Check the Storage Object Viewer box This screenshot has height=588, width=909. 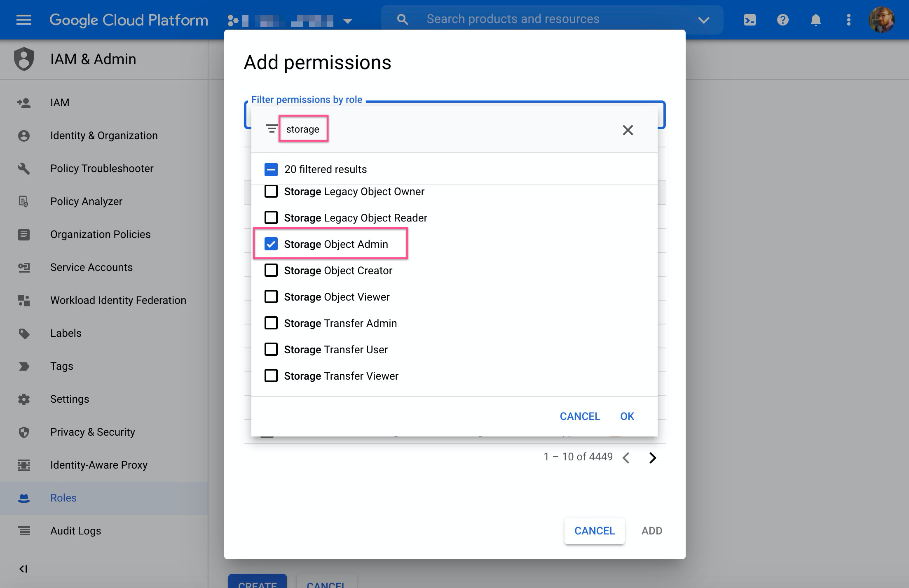pos(271,297)
